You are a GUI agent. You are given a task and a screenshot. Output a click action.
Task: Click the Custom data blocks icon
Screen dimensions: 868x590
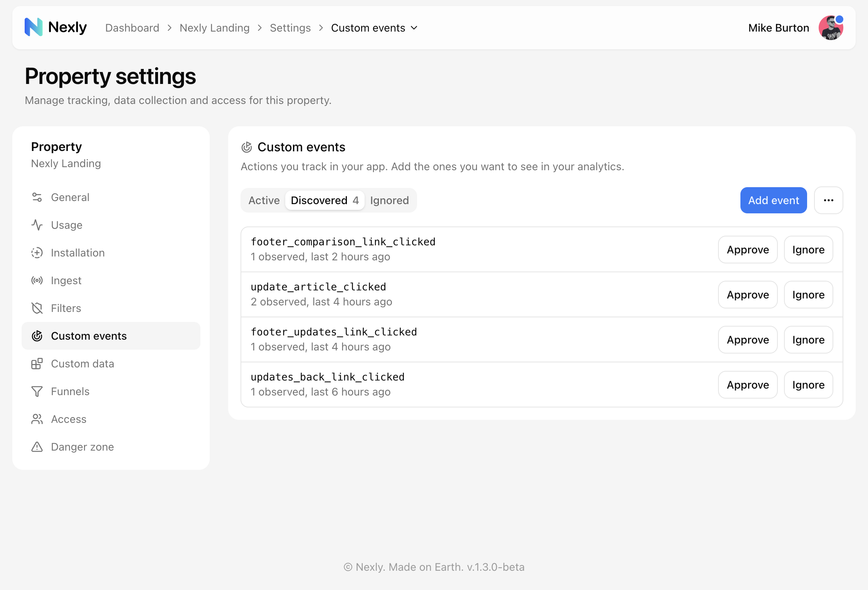pyautogui.click(x=37, y=364)
